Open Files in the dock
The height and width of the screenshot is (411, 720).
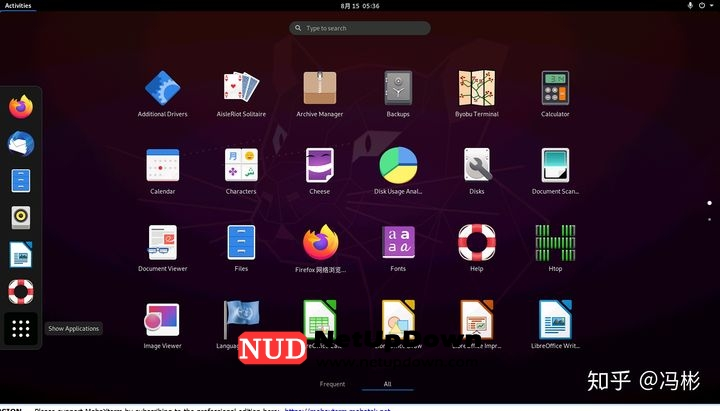[x=21, y=180]
